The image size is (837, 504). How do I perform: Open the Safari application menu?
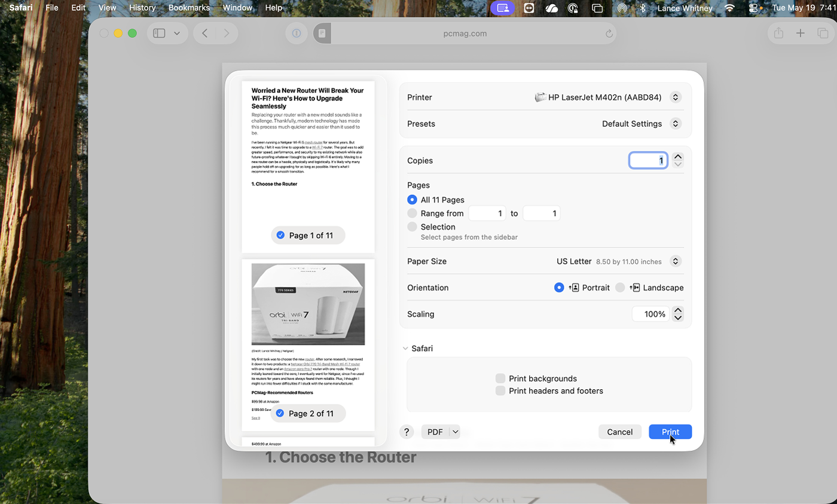click(x=21, y=8)
